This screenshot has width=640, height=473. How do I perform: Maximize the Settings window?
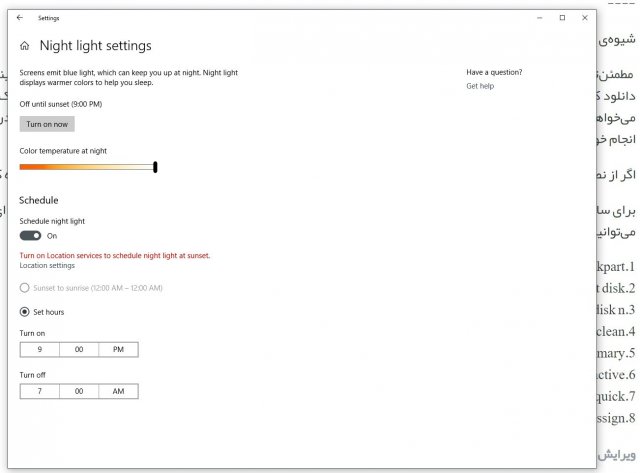[x=562, y=18]
